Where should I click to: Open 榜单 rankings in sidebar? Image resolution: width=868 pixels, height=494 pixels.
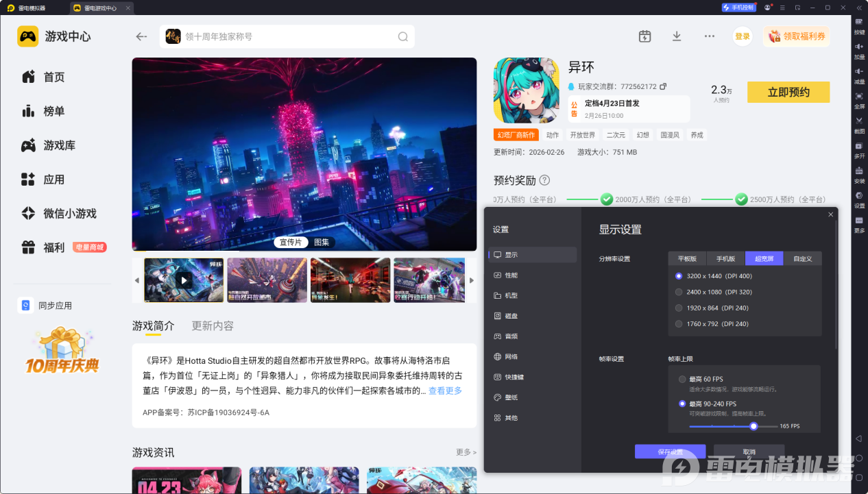click(x=43, y=111)
